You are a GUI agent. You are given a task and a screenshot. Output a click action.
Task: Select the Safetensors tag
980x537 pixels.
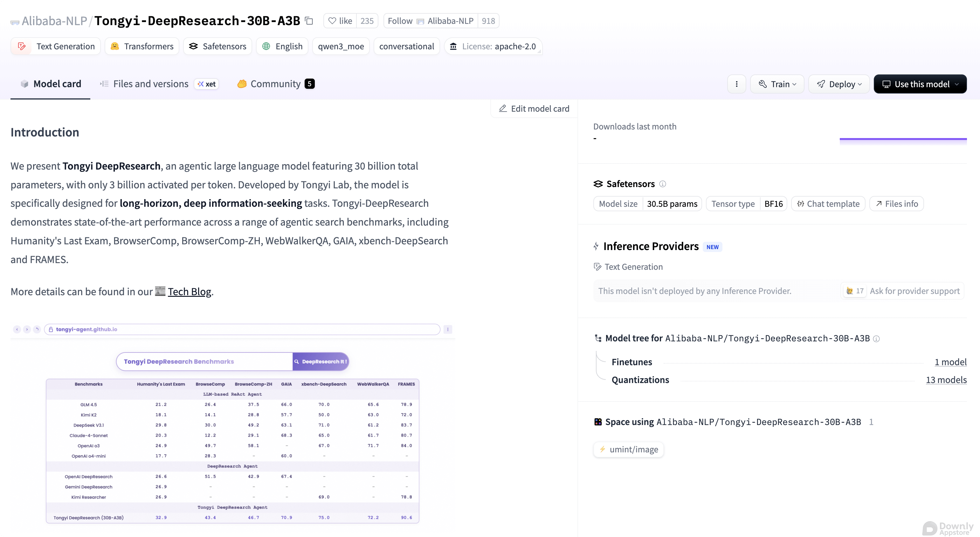point(217,46)
